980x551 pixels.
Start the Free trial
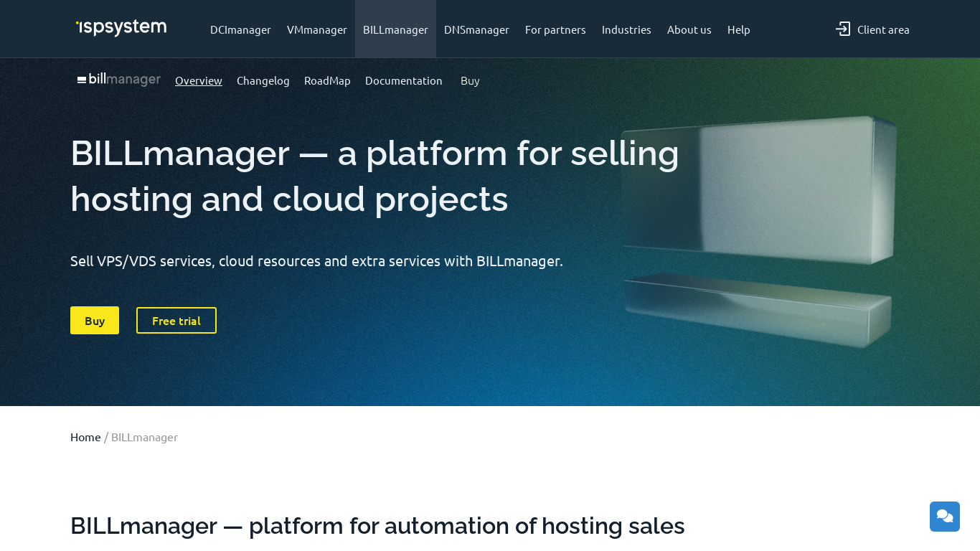pos(176,321)
